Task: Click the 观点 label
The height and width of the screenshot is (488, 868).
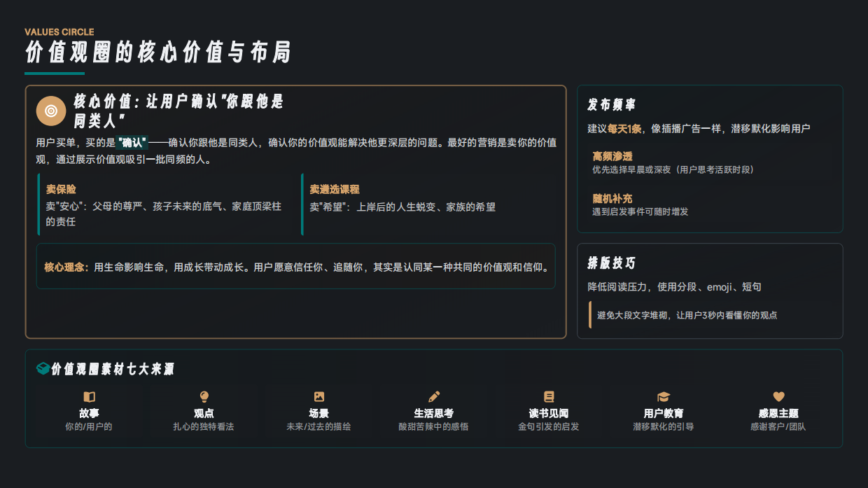Action: 204,414
